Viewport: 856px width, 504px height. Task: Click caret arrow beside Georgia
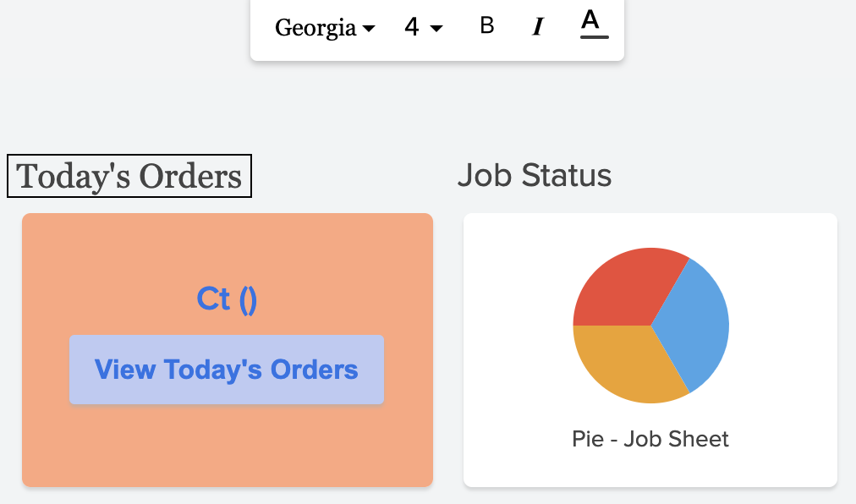coord(369,30)
